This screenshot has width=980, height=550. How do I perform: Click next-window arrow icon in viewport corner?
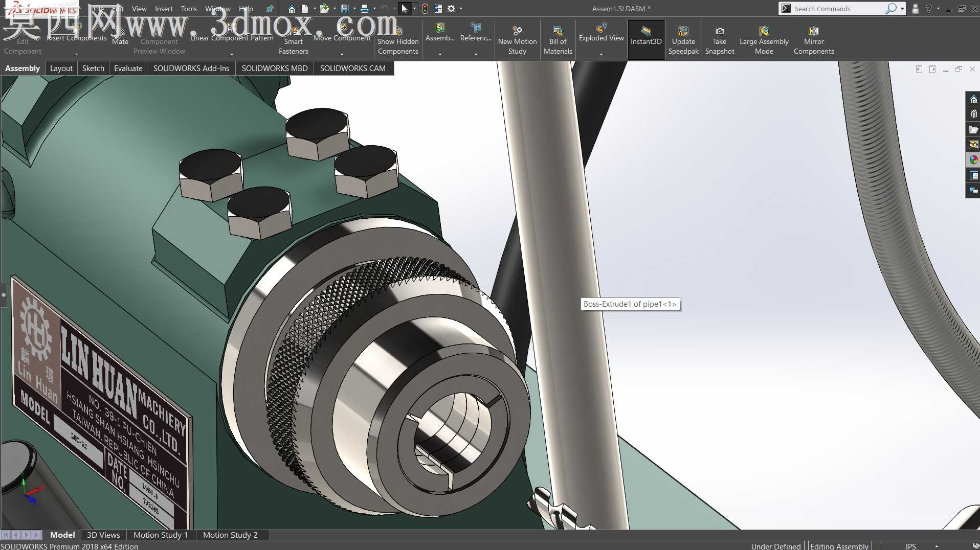[x=932, y=69]
